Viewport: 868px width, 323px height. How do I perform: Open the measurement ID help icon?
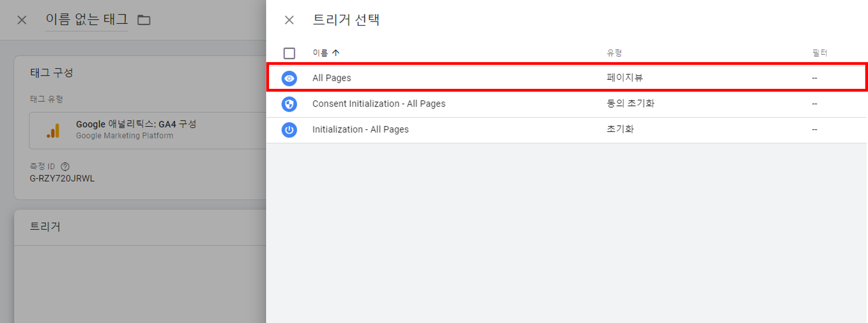[65, 167]
